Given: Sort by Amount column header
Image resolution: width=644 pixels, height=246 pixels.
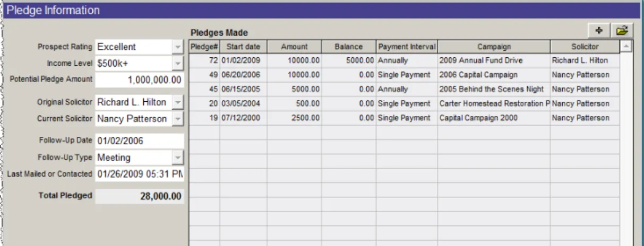Looking at the screenshot, I should click(x=294, y=47).
